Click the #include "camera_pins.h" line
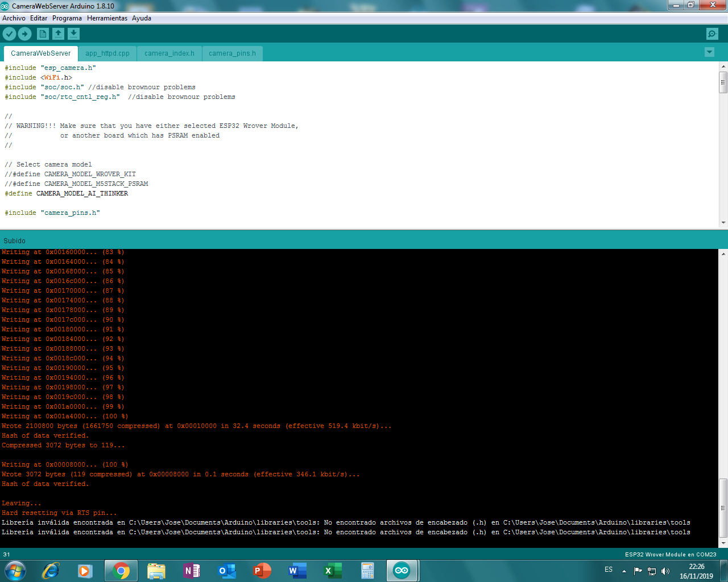 52,213
